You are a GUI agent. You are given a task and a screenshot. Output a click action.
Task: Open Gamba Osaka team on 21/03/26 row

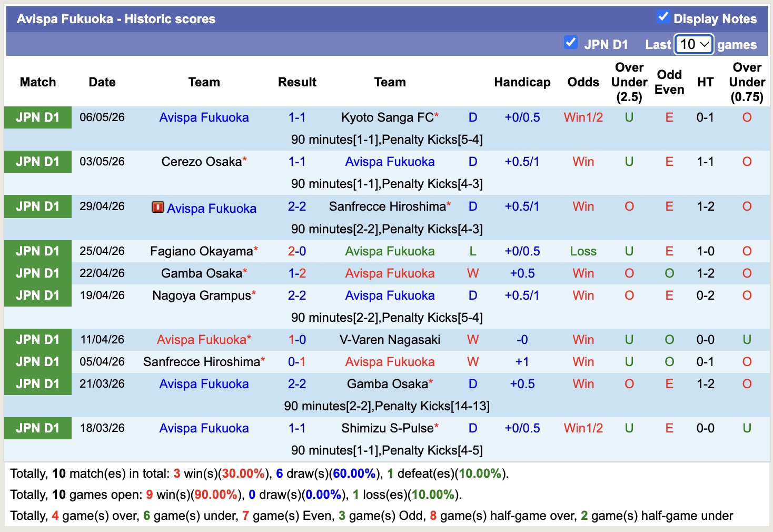pyautogui.click(x=388, y=384)
